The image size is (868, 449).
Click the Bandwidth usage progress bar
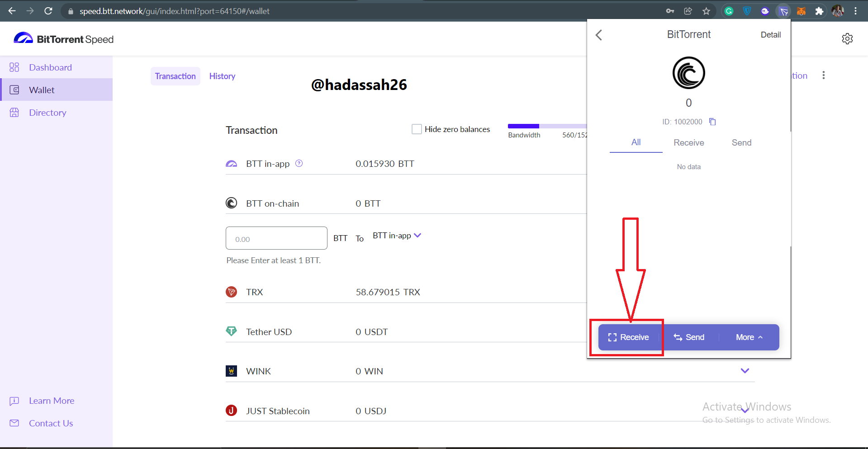click(547, 126)
